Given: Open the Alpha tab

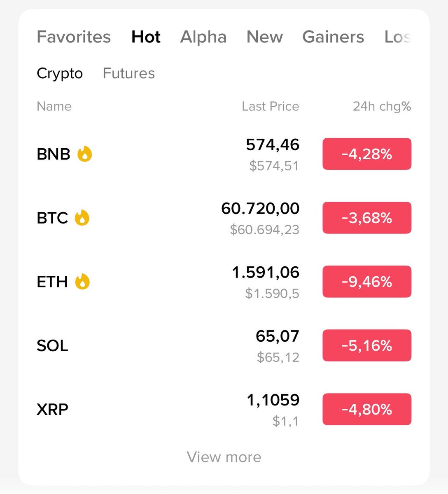Looking at the screenshot, I should pos(203,37).
